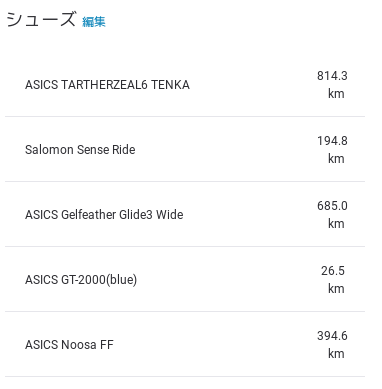The image size is (382, 389).
Task: Click divider line under TARTHERZEAL6 TENKA row
Action: (x=185, y=117)
